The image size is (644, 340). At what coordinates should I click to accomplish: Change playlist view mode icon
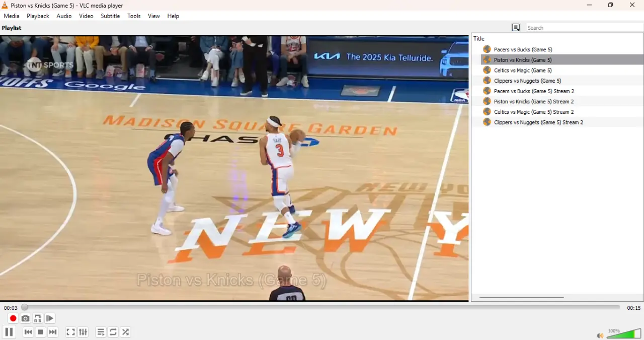tap(516, 28)
